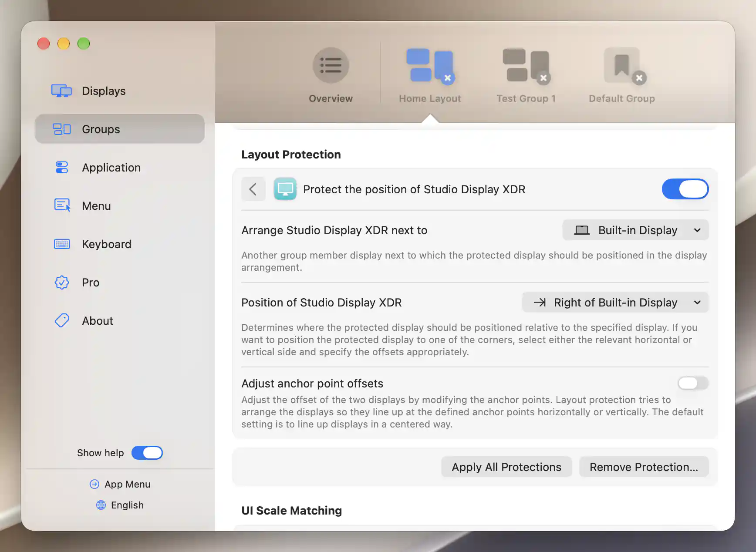Open the Right of Built-in Display dropdown

click(615, 302)
